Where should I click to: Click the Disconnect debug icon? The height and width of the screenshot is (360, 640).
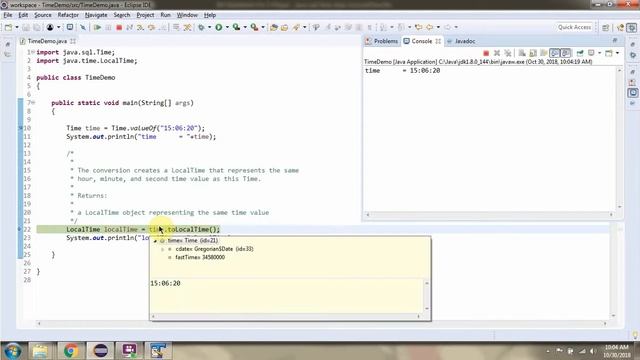[129, 27]
